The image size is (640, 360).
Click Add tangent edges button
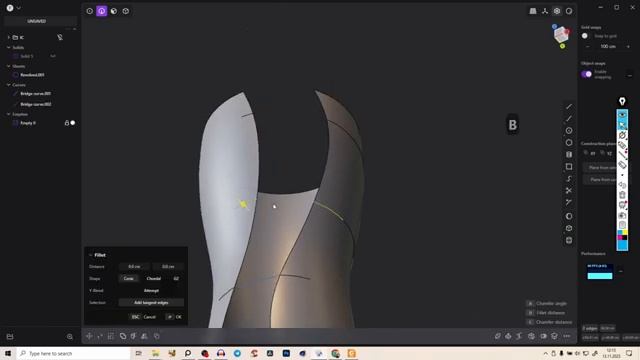click(151, 302)
